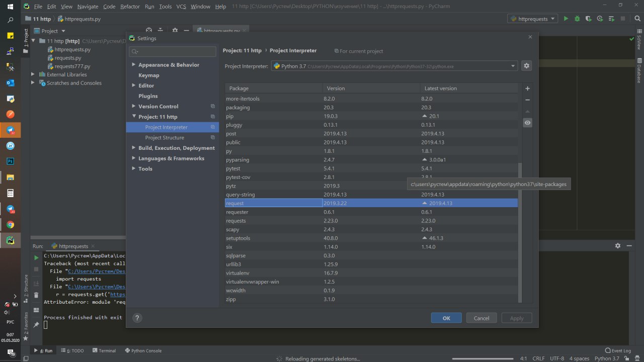Run httprequests with green play toolbar icon

(566, 19)
